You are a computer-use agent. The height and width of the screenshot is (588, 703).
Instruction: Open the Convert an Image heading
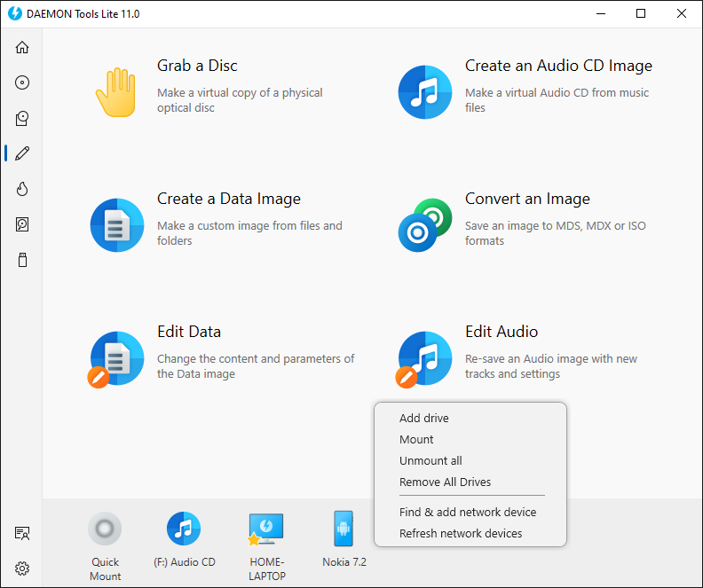tap(527, 199)
